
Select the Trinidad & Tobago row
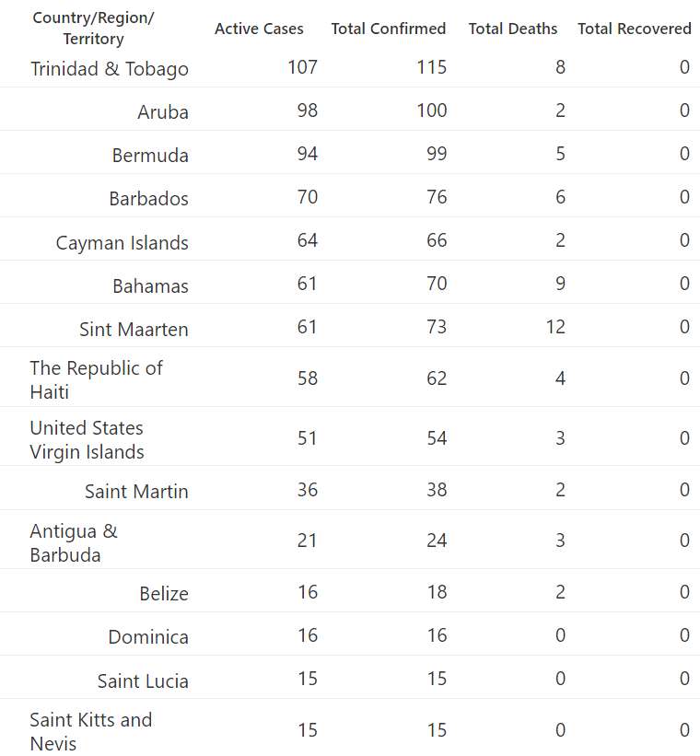[350, 68]
